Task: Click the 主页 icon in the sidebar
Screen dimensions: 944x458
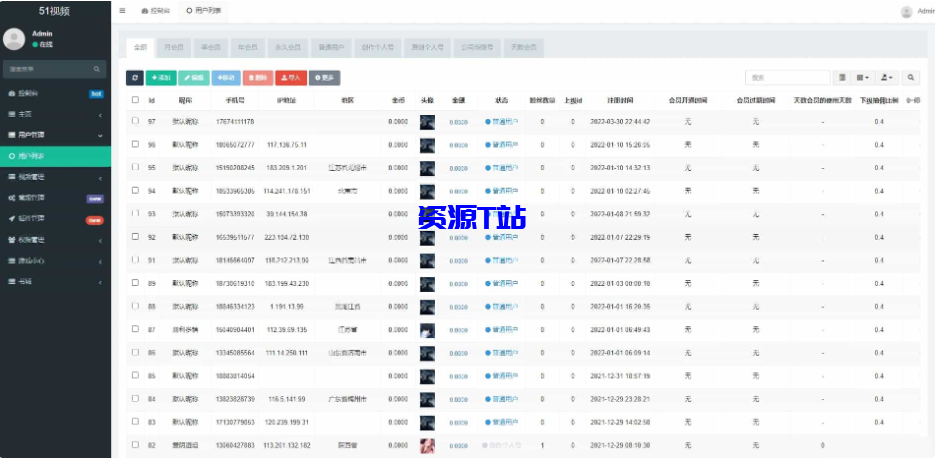Action: click(x=11, y=114)
